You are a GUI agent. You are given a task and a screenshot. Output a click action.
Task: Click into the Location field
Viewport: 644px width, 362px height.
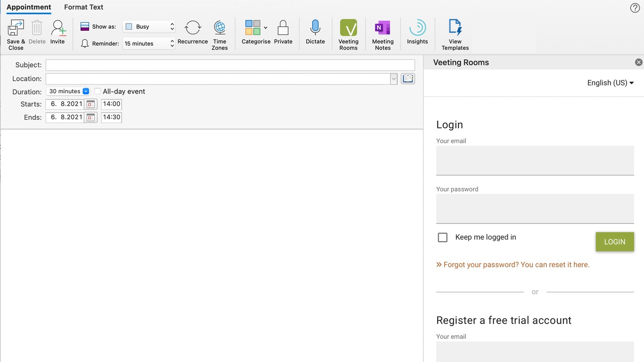pyautogui.click(x=218, y=79)
